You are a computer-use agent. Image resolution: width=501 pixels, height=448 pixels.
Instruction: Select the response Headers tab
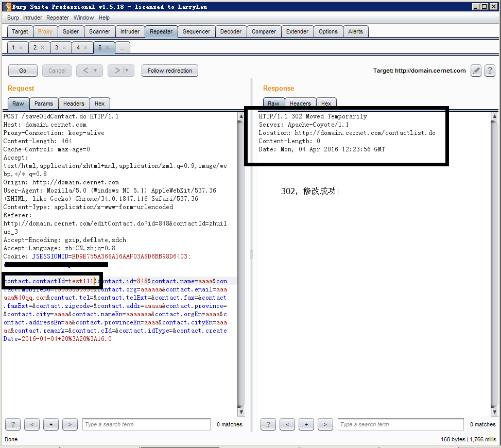(300, 103)
